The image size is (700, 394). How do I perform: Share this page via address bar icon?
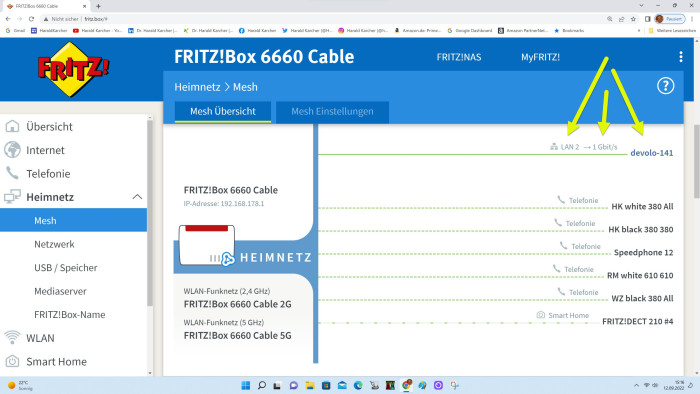tap(621, 19)
